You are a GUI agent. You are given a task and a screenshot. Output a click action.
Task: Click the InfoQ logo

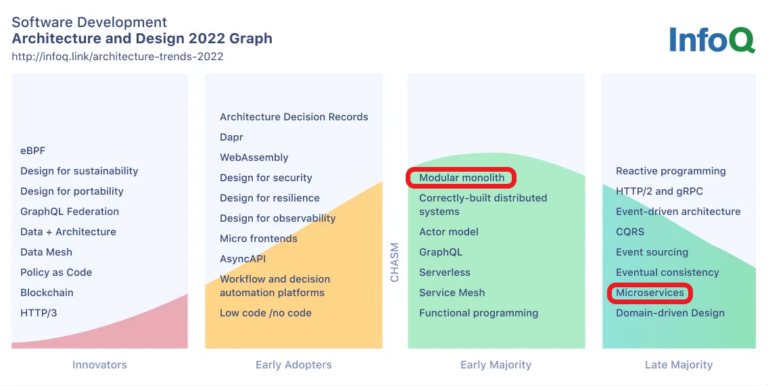point(712,40)
